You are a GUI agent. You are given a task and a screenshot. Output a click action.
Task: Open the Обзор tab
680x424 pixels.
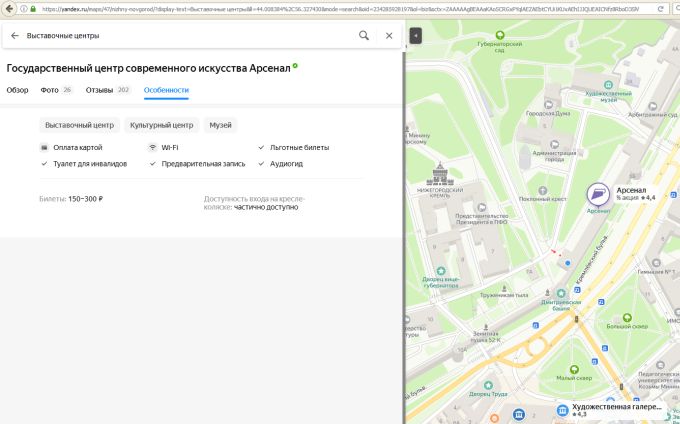17,90
